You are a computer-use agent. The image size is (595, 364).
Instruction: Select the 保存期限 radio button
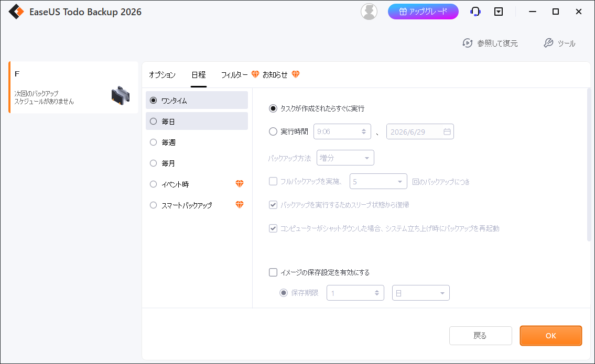284,293
